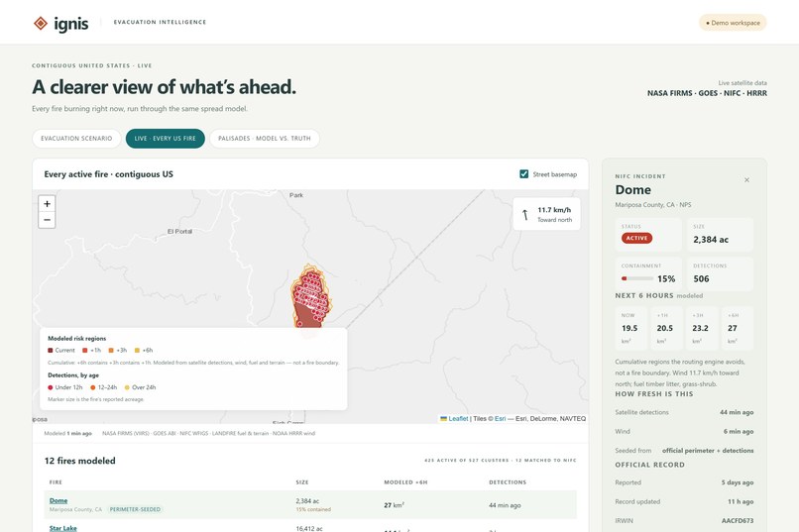The width and height of the screenshot is (799, 532).
Task: Click the ignis diamond logo icon
Action: click(x=41, y=24)
